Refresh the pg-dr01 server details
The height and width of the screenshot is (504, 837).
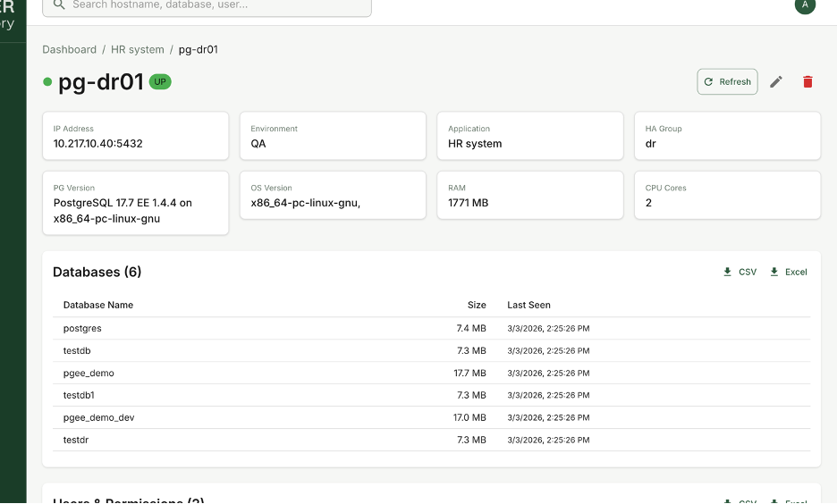click(x=727, y=81)
